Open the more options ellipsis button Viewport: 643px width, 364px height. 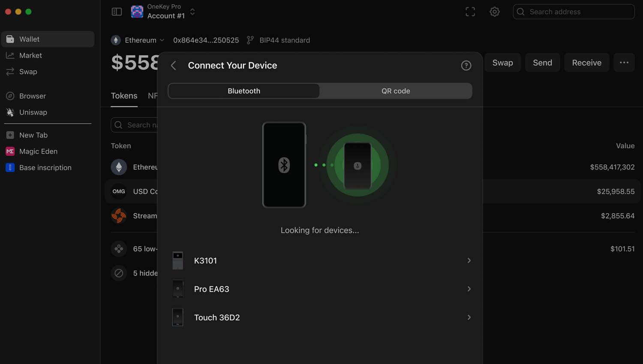[624, 63]
